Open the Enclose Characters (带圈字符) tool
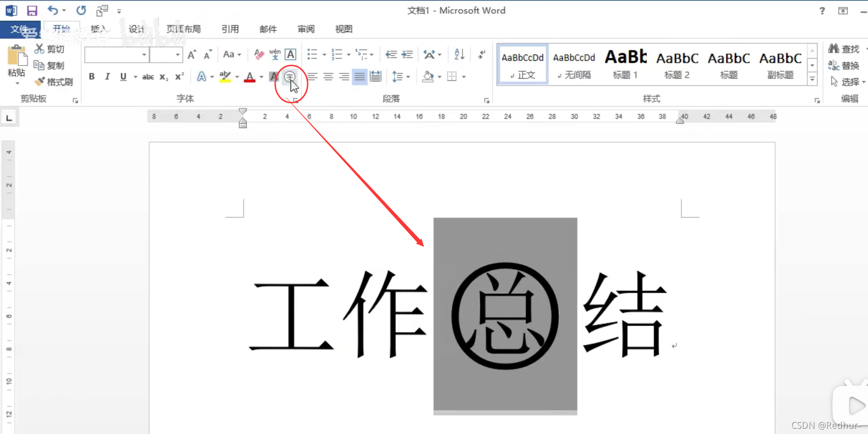 tap(291, 76)
